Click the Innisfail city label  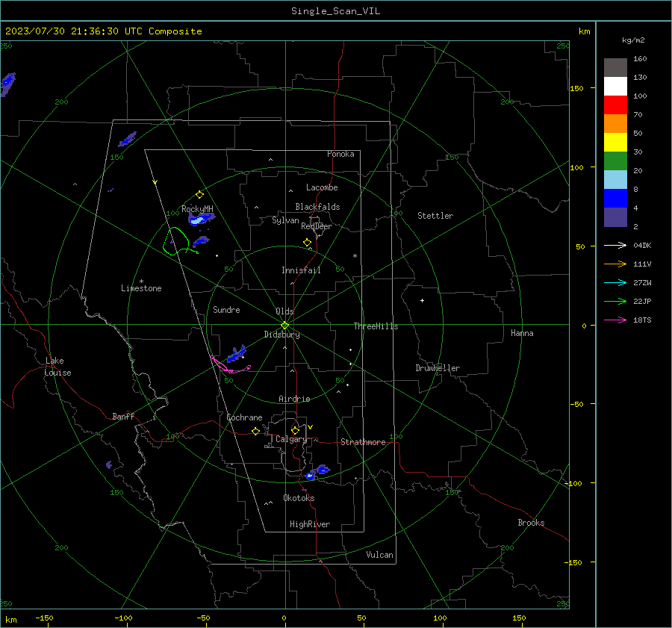[301, 270]
